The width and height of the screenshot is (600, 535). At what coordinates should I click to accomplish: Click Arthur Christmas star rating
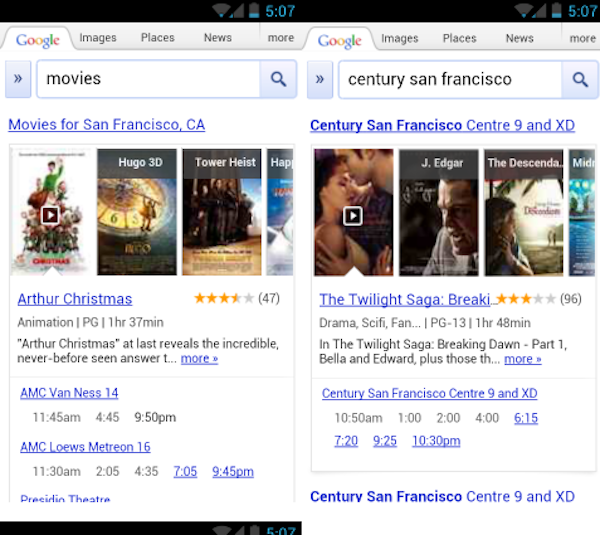click(x=224, y=298)
